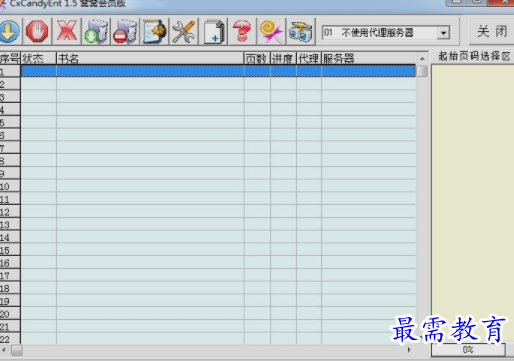Image resolution: width=514 pixels, height=361 pixels.
Task: Click the 服务器 column header
Action: 369,59
